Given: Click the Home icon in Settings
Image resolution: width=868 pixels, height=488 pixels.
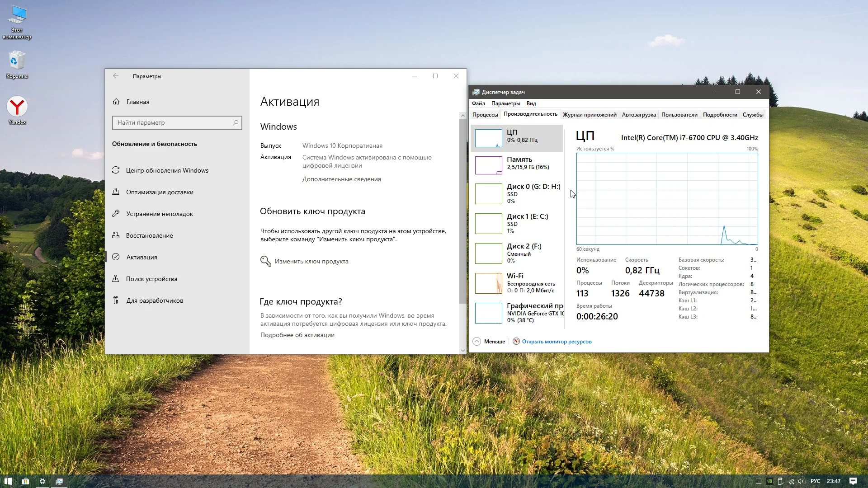Looking at the screenshot, I should pos(116,102).
